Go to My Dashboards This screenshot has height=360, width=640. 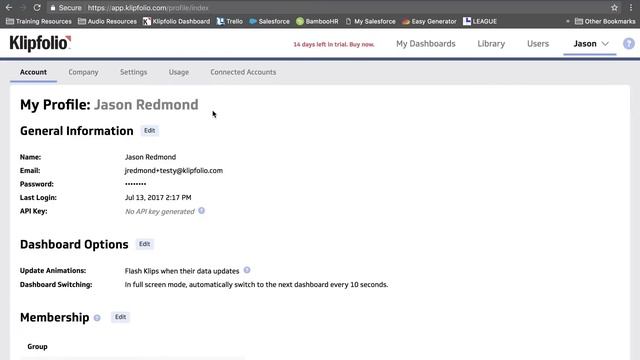point(426,44)
